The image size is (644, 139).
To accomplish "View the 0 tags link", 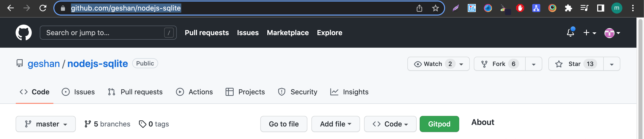I will [x=154, y=124].
